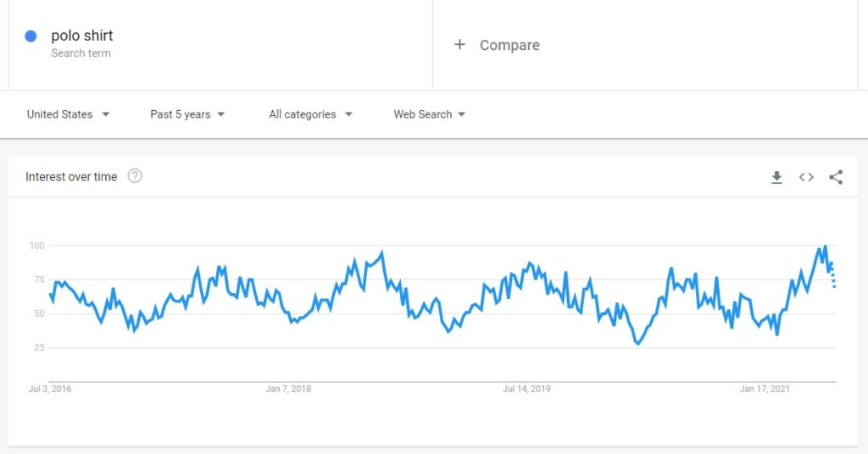The width and height of the screenshot is (868, 454).
Task: Open the All categories dropdown
Action: [x=310, y=114]
